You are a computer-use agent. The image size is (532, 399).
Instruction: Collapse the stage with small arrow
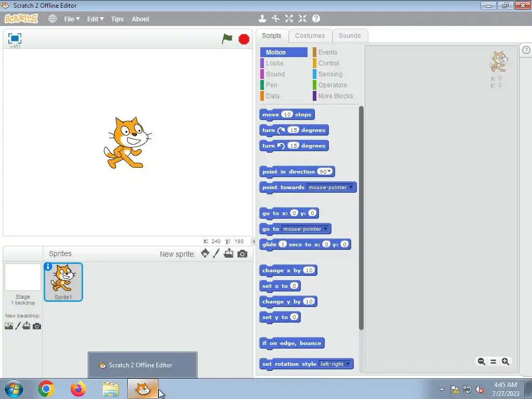tap(254, 241)
